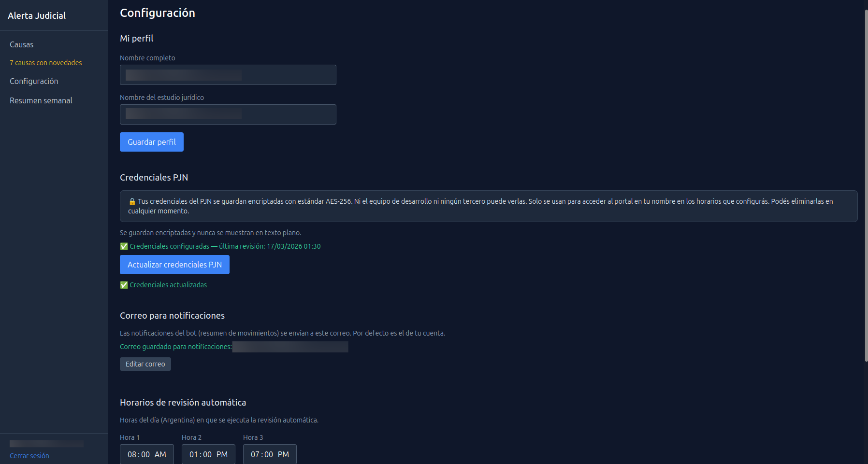
Task: Click the checkmark beside Credenciales actualizadas
Action: [123, 285]
